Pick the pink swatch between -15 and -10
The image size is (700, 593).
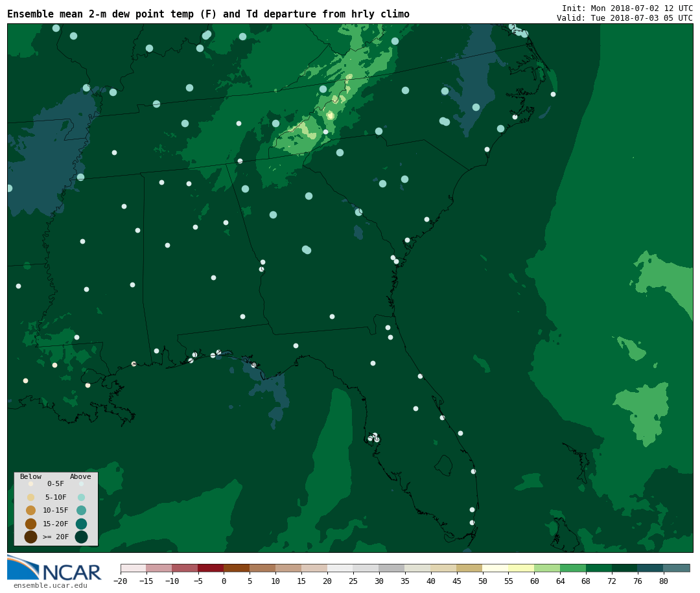coord(159,568)
